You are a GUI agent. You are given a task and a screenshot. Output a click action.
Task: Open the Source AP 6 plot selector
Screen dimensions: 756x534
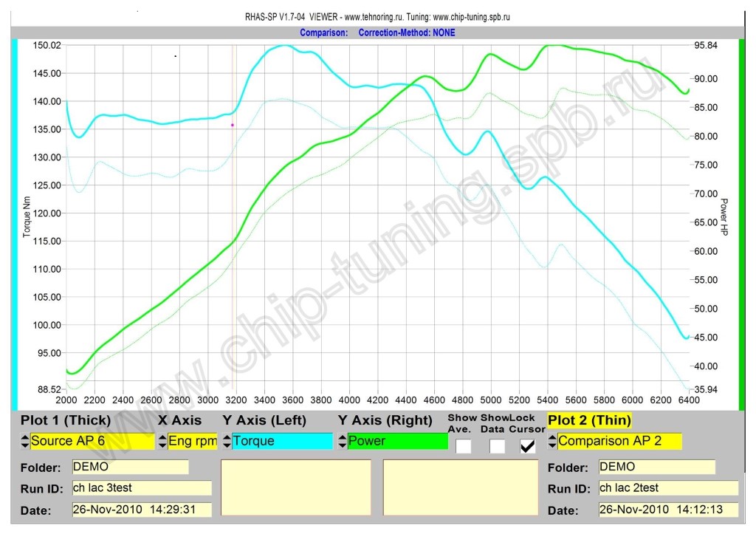[92, 442]
